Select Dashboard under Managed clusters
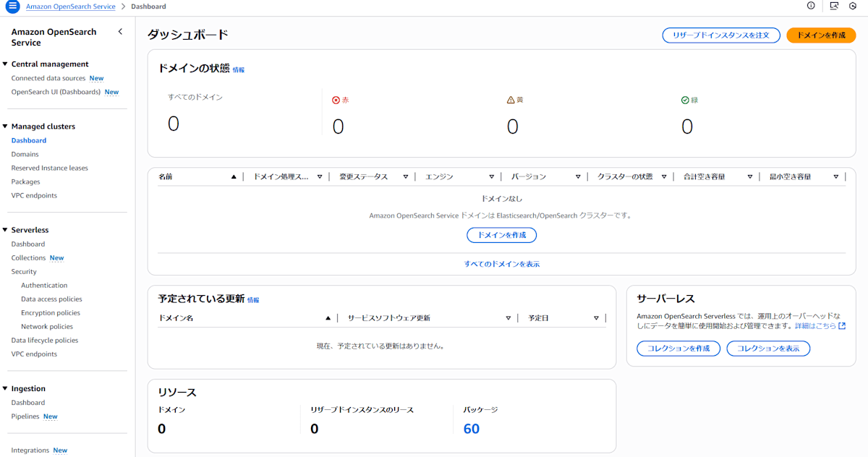 click(29, 140)
